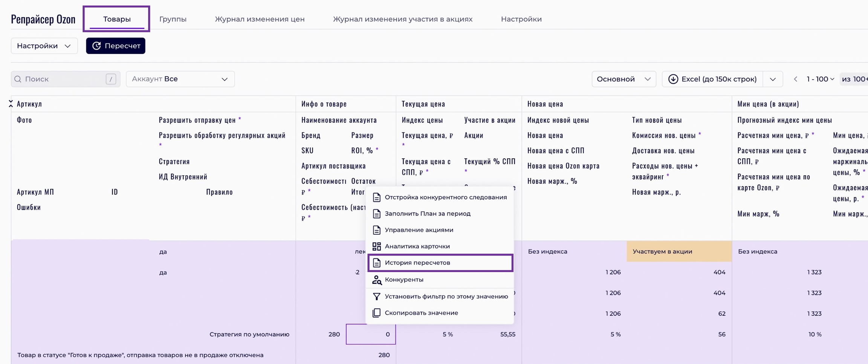Expand the Аккаунт Все dropdown

coord(180,79)
